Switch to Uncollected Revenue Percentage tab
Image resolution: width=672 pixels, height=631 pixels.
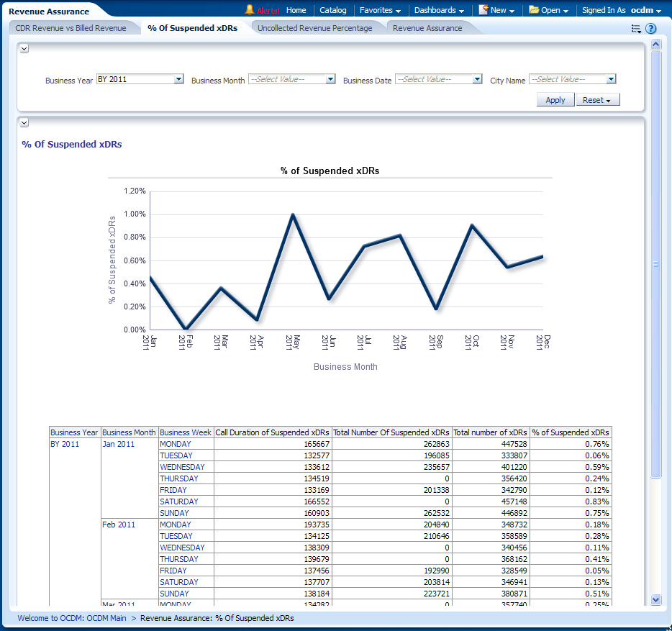click(x=314, y=28)
